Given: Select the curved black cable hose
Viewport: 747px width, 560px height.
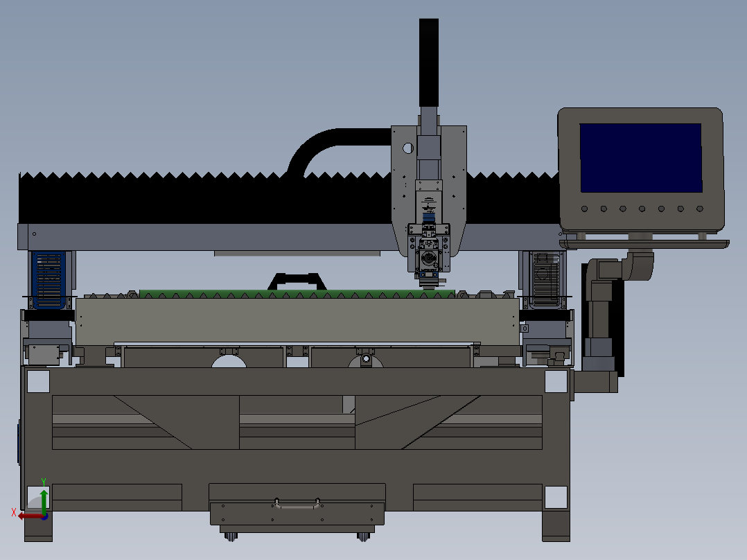Looking at the screenshot, I should click(333, 149).
